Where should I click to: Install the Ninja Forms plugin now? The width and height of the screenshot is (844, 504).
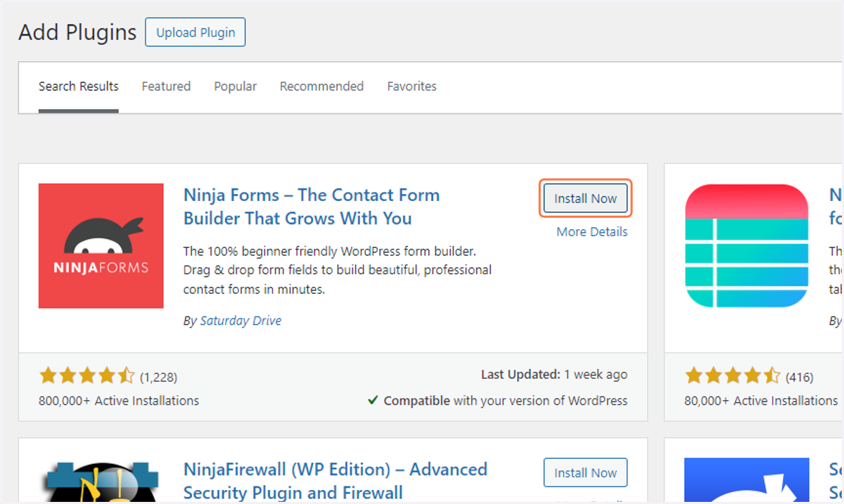coord(585,198)
